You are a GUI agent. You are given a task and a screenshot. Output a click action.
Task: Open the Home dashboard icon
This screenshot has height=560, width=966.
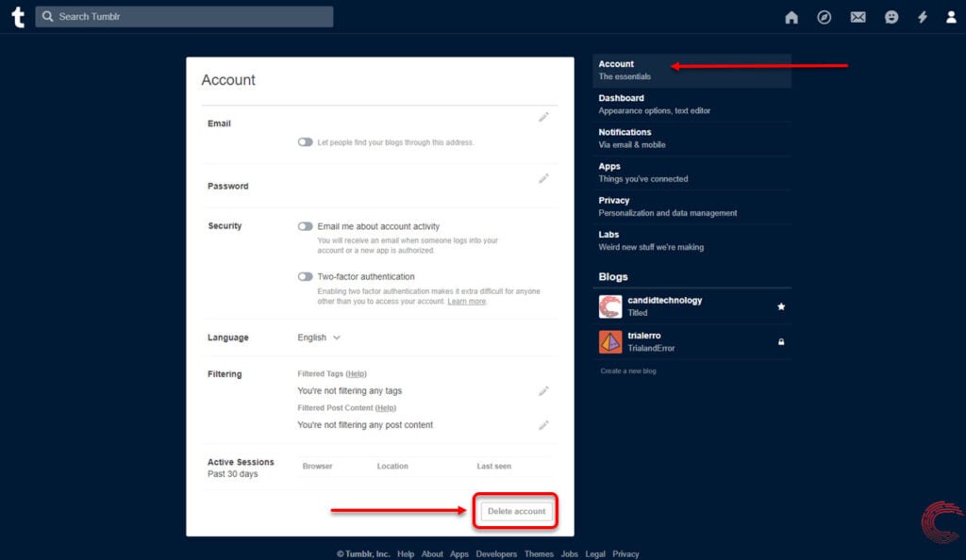791,17
